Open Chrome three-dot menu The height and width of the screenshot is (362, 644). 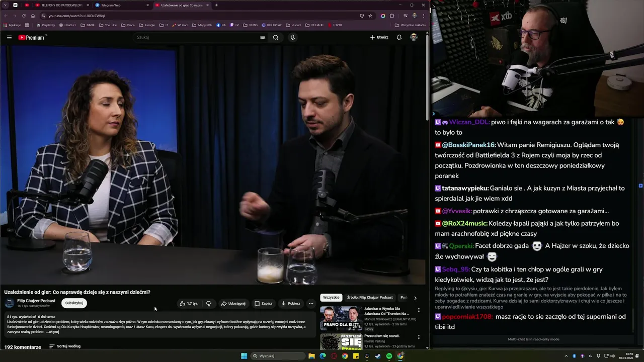tap(423, 16)
